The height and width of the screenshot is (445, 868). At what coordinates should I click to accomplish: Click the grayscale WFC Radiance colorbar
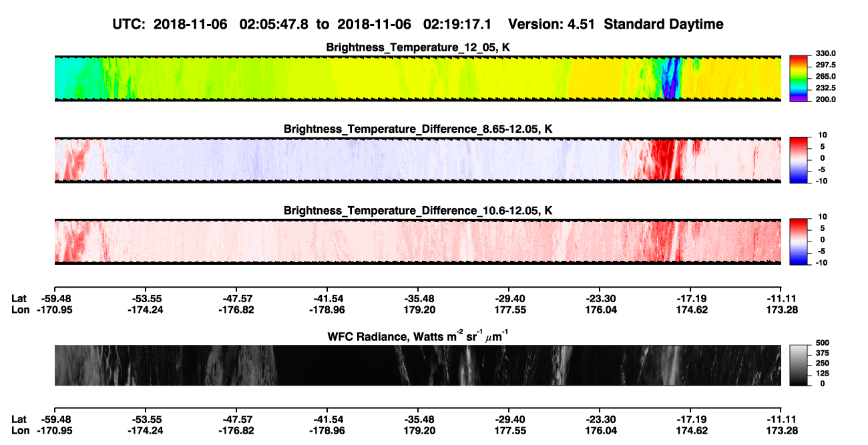[x=799, y=365]
